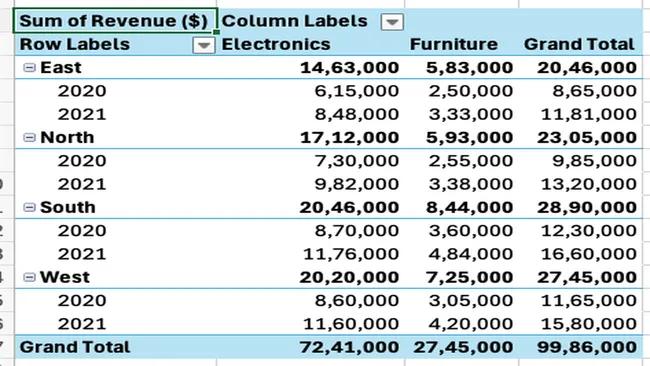650x366 pixels.
Task: Select cell with value 13,20,000
Action: click(589, 184)
